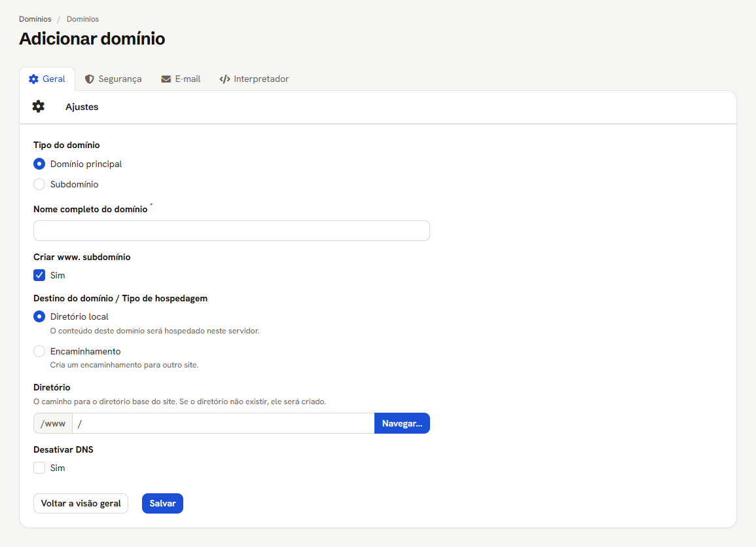
Task: Click the /www directory prefix label
Action: [53, 423]
